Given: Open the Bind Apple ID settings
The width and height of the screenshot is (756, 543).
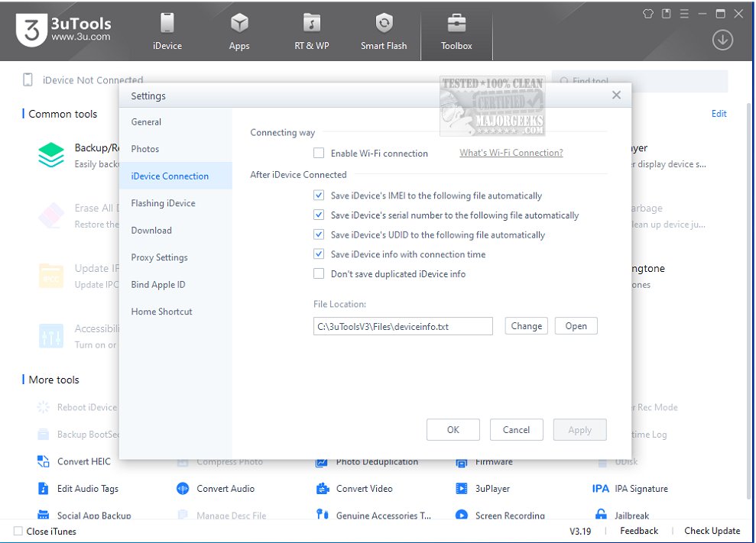Looking at the screenshot, I should click(158, 285).
